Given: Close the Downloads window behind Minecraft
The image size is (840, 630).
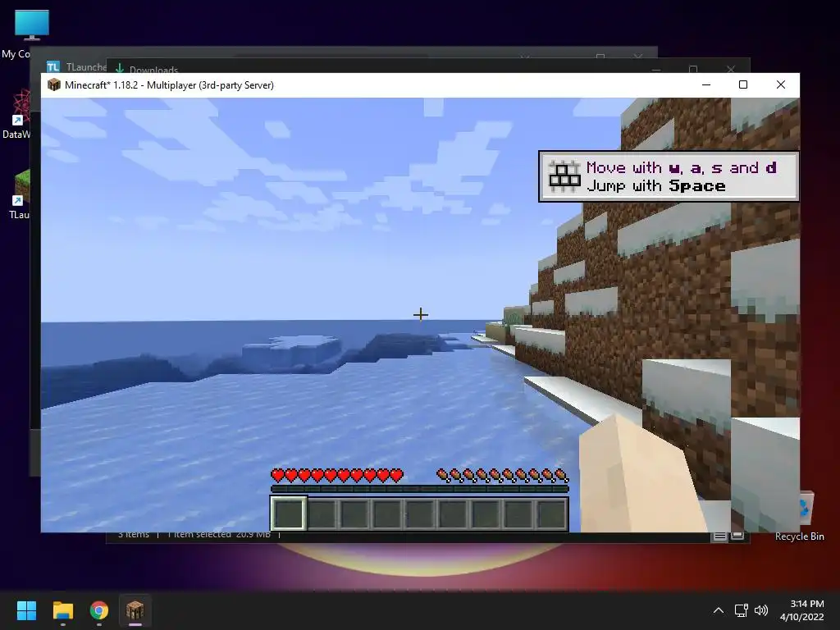Looking at the screenshot, I should (x=731, y=69).
